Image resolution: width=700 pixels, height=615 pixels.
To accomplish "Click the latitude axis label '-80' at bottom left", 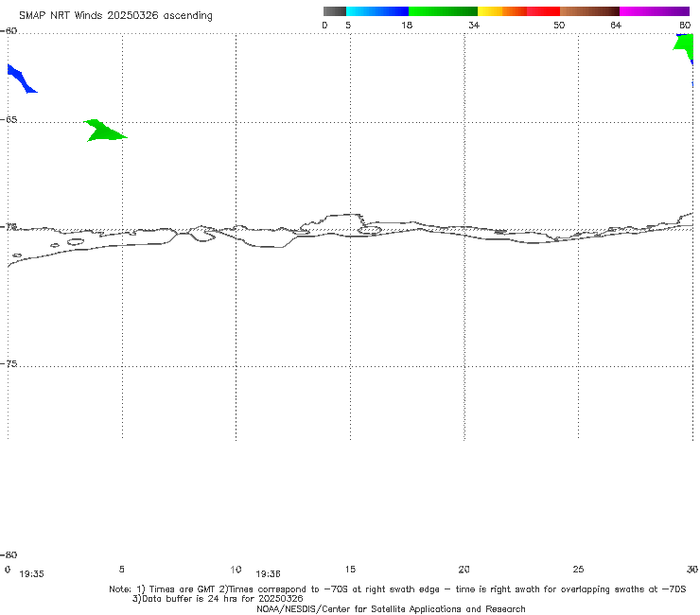I will [x=9, y=555].
